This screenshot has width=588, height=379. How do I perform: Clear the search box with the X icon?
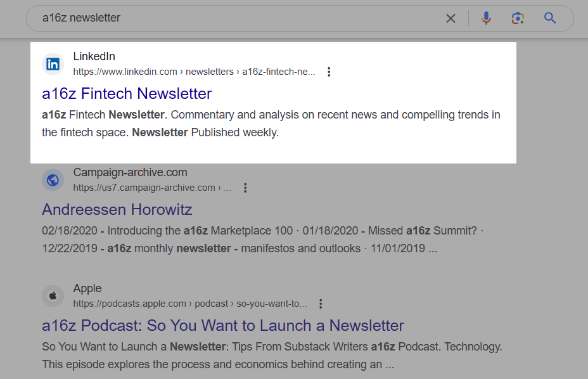[x=451, y=18]
